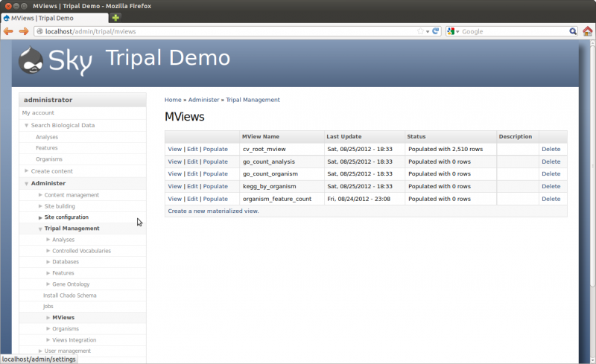Open the Jobs menu item
The width and height of the screenshot is (596, 364).
coord(48,306)
